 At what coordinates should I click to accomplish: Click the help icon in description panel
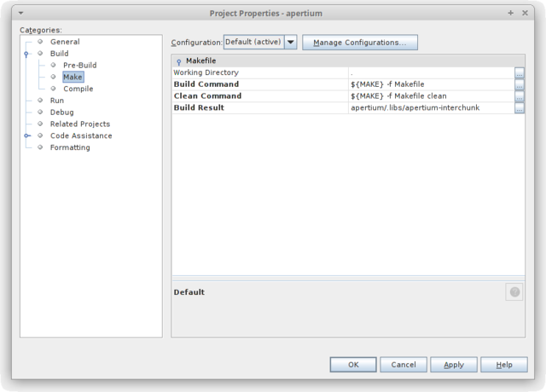click(x=514, y=292)
